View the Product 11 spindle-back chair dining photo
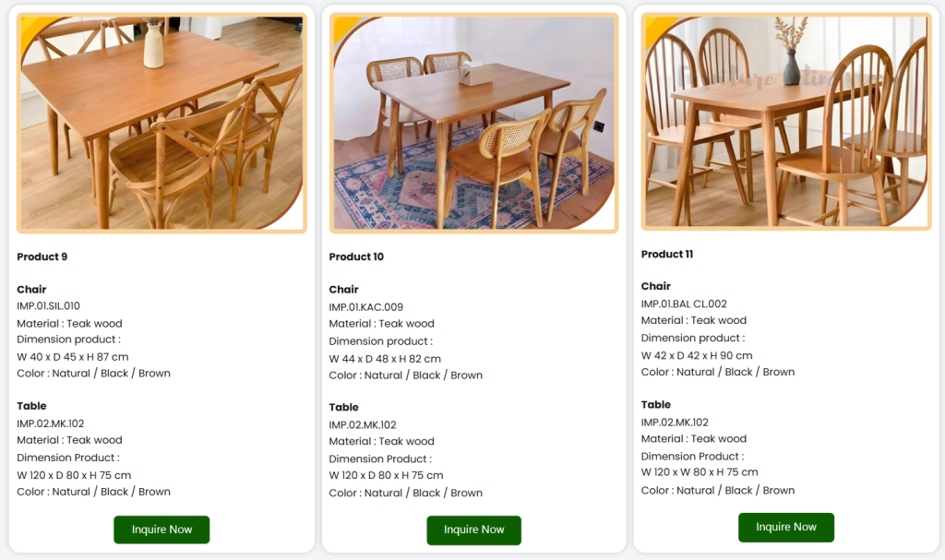This screenshot has height=560, width=945. [x=785, y=121]
